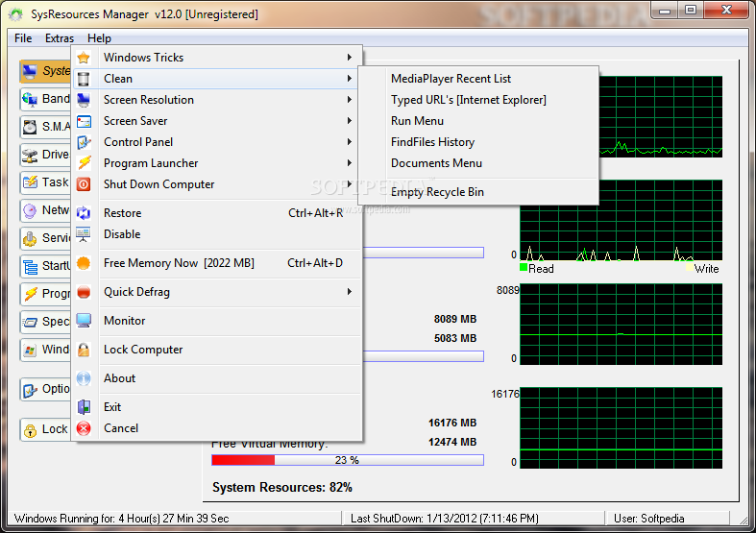Expand the Screen Resolution submenu arrow
The height and width of the screenshot is (533, 756).
point(350,100)
